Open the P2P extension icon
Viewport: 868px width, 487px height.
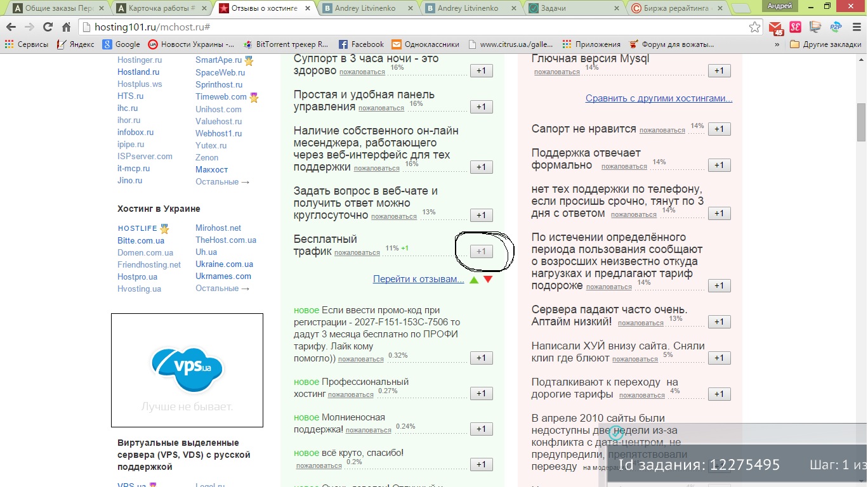tap(835, 27)
